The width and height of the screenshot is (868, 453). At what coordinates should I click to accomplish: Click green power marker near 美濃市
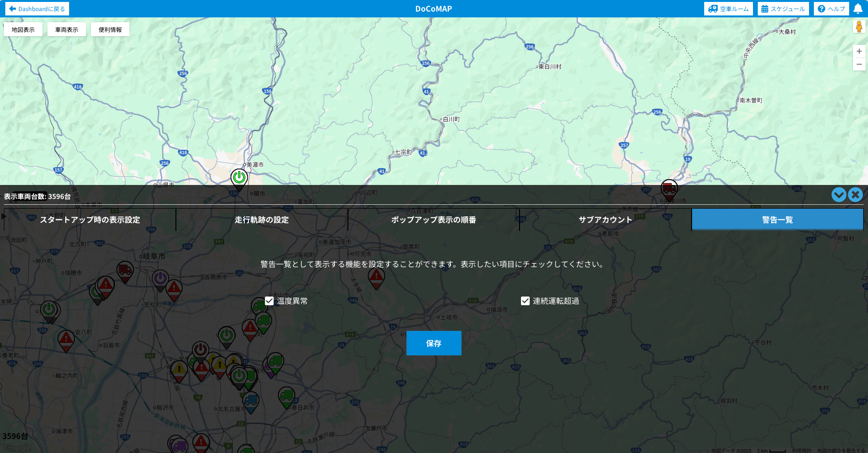tap(239, 178)
